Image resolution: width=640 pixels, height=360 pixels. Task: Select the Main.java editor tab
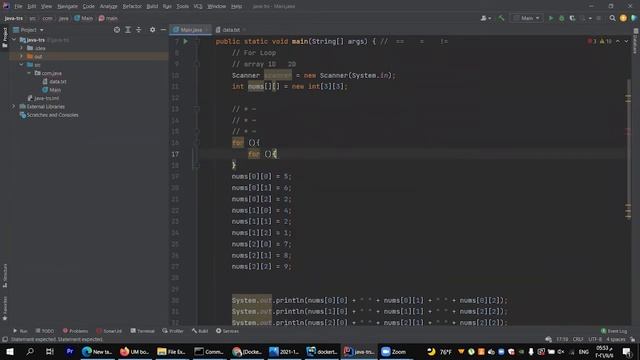[x=191, y=30]
